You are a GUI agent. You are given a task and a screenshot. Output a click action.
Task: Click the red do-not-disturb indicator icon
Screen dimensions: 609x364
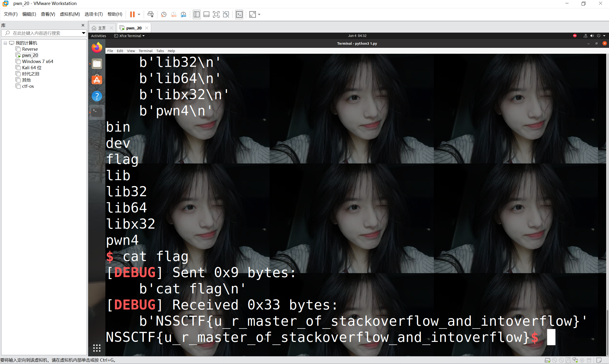click(x=575, y=36)
